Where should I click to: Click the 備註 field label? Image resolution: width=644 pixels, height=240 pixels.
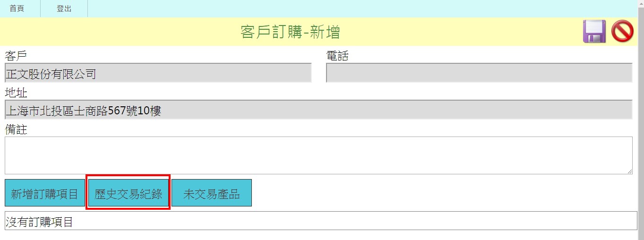point(16,129)
